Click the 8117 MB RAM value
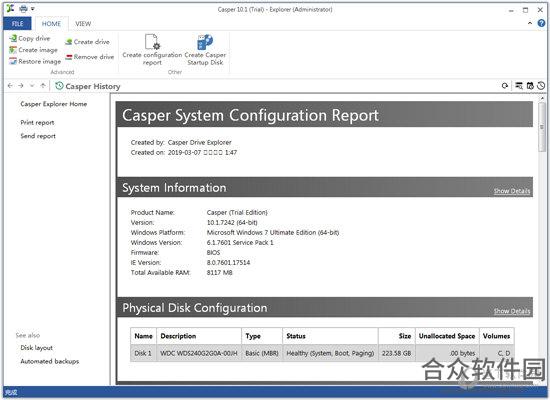Screen dimensions: 550x400 220,272
